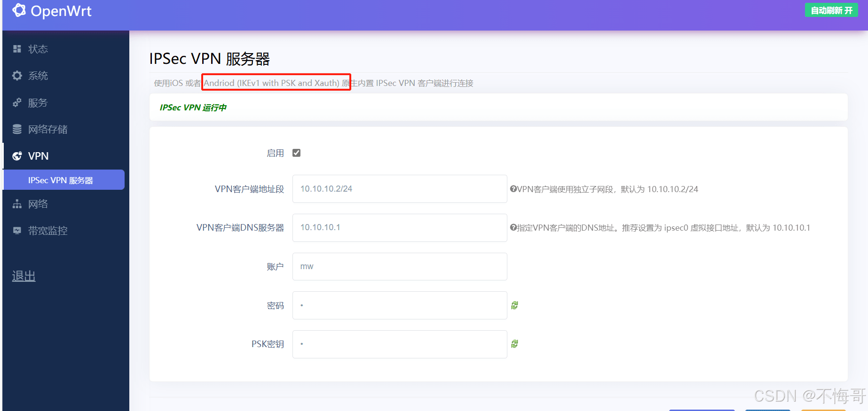Click the network storage (网络存储) database icon
868x411 pixels.
coord(17,129)
